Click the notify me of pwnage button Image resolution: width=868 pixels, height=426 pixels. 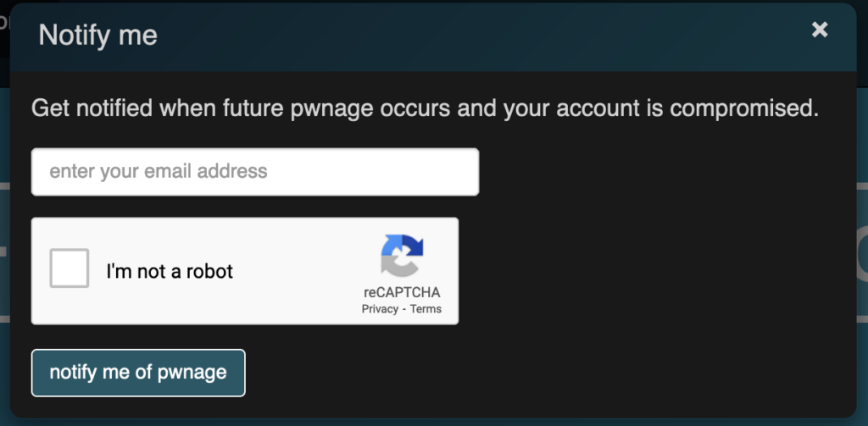pyautogui.click(x=138, y=373)
